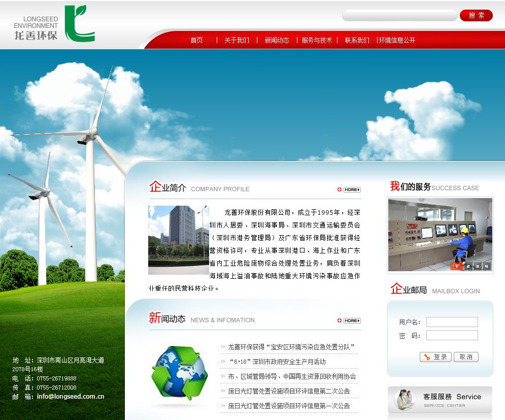Open the 首页 home menu item
This screenshot has height=420, width=505.
(196, 40)
